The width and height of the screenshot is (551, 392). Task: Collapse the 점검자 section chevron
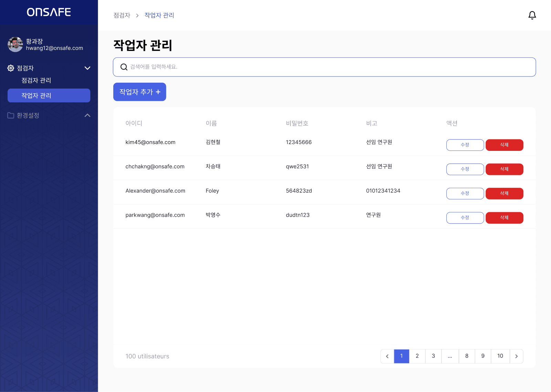coord(87,68)
